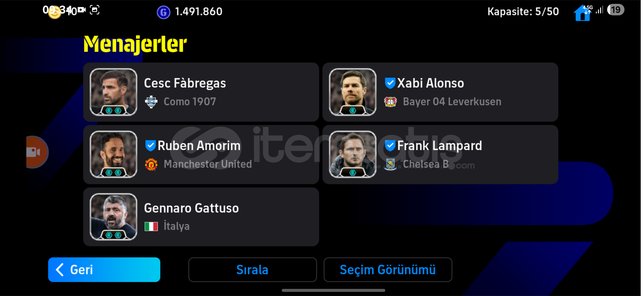Tap the GP coin currency icon

tap(163, 12)
